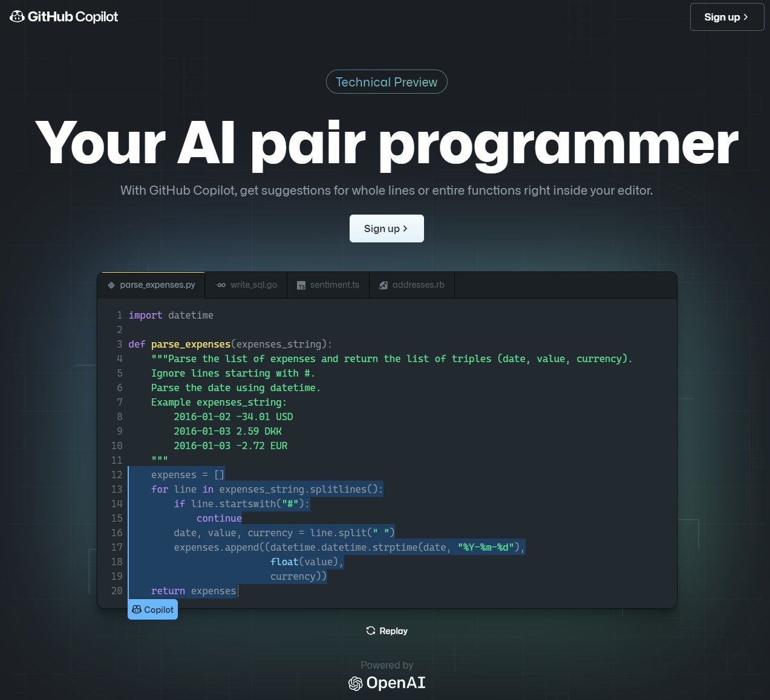Click line number 20 in the editor
The image size is (770, 700).
116,591
